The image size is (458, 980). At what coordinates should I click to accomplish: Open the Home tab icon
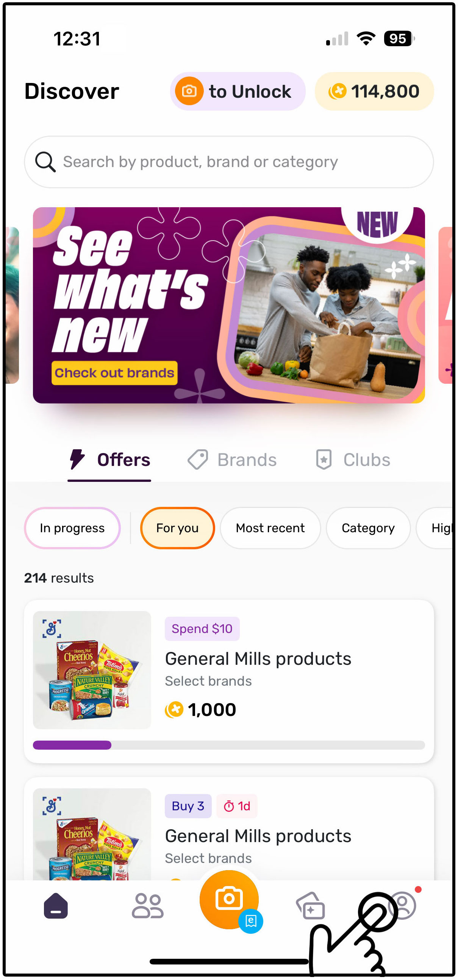coord(56,906)
